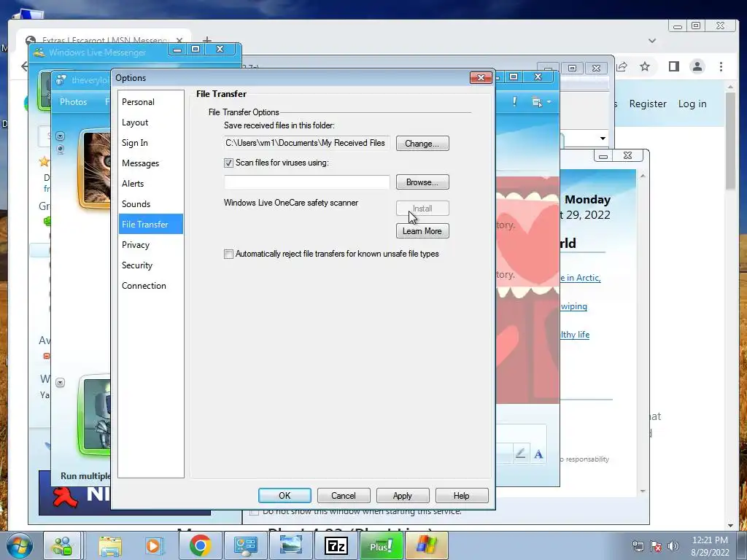
Task: Click the received files folder path field
Action: click(307, 143)
